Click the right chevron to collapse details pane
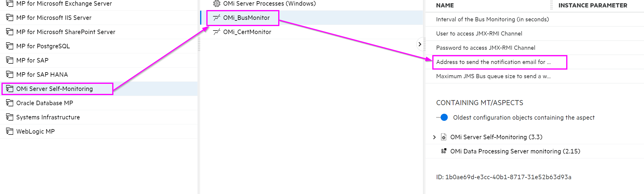 [x=420, y=44]
